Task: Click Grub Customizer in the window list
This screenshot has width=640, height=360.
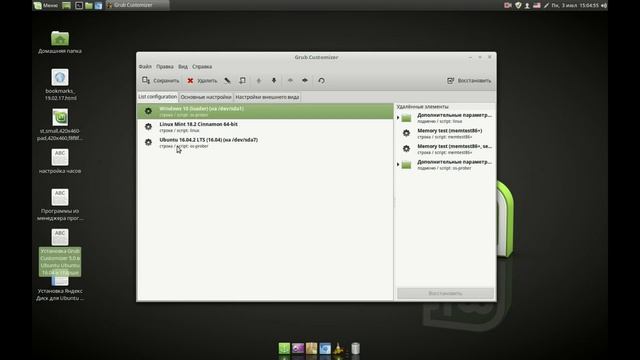Action: (x=137, y=5)
